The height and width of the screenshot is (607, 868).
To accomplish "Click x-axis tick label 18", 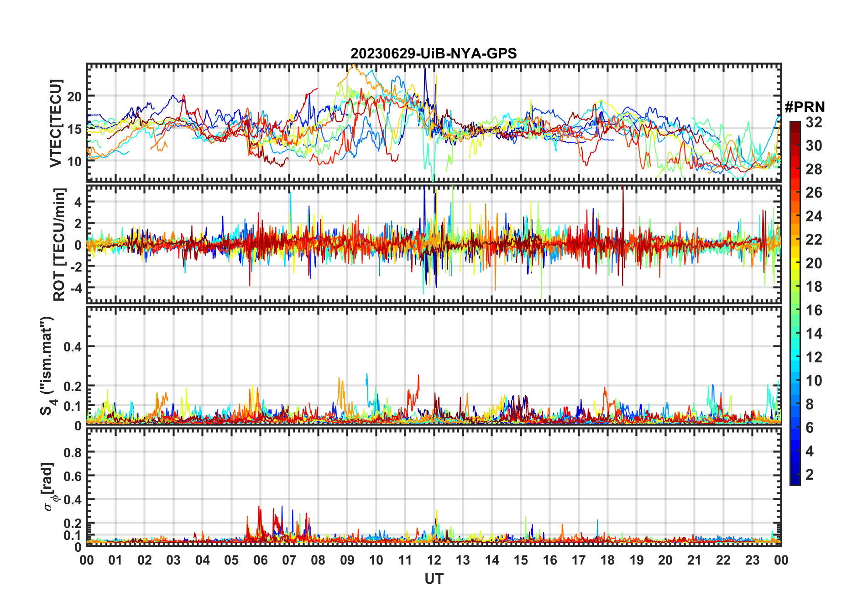I will (x=607, y=560).
